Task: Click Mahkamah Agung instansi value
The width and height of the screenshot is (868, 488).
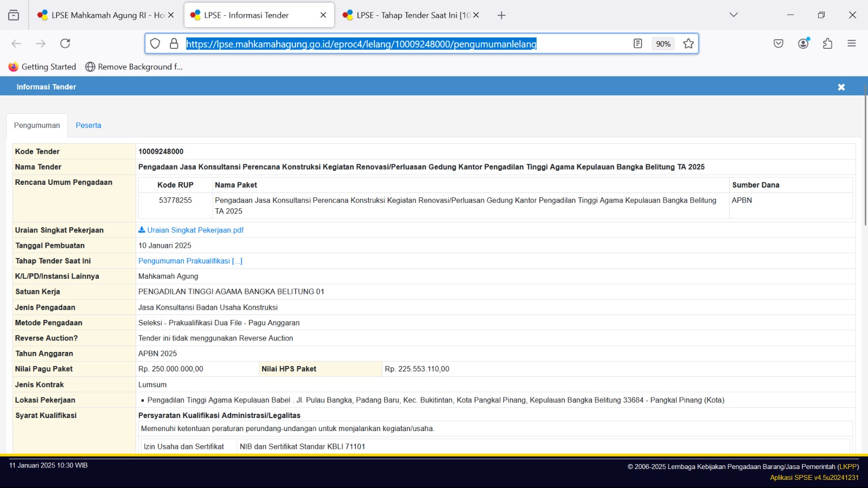Action: tap(168, 276)
